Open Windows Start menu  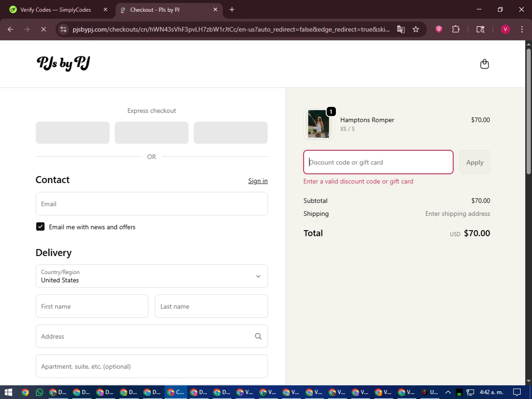pyautogui.click(x=8, y=392)
